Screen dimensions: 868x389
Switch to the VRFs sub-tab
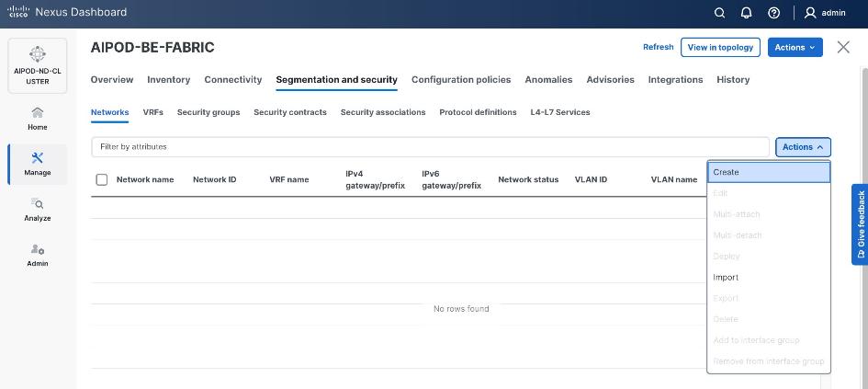152,112
